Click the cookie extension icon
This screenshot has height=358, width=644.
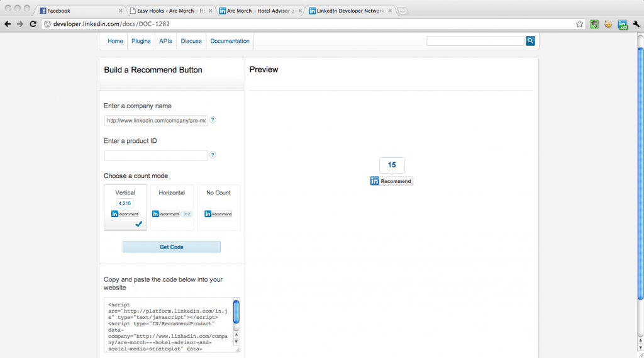pos(608,25)
